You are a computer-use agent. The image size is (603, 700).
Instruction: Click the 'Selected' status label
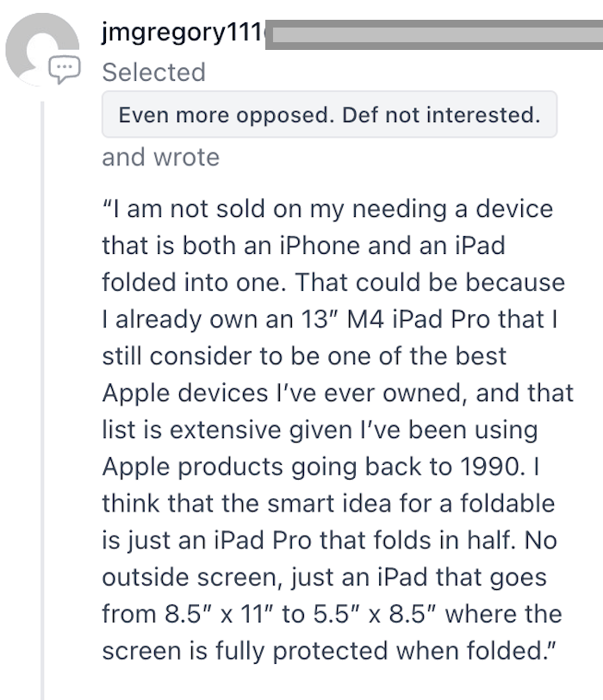point(153,72)
